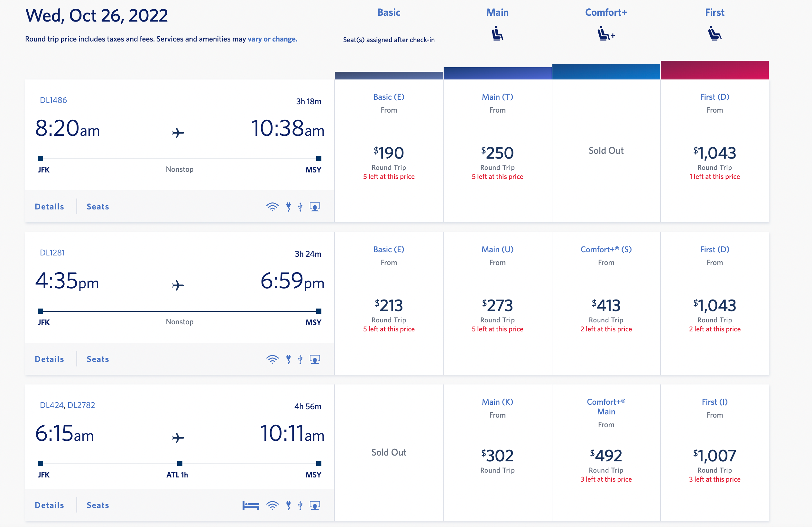
Task: Open flight number DL1281 link
Action: click(52, 253)
